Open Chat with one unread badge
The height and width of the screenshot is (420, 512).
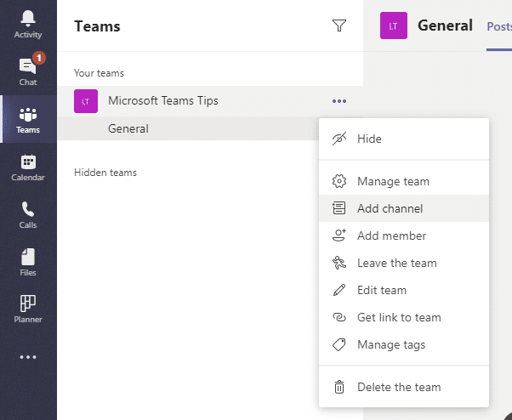coord(28,71)
